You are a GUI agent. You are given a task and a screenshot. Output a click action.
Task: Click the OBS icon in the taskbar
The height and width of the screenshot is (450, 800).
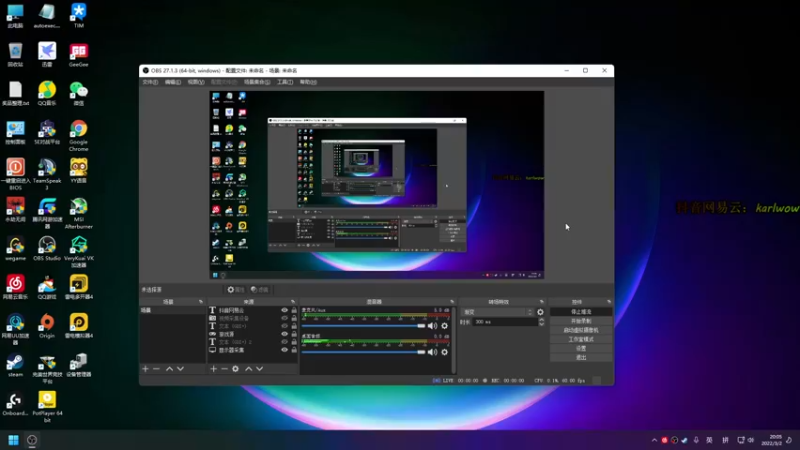point(32,440)
